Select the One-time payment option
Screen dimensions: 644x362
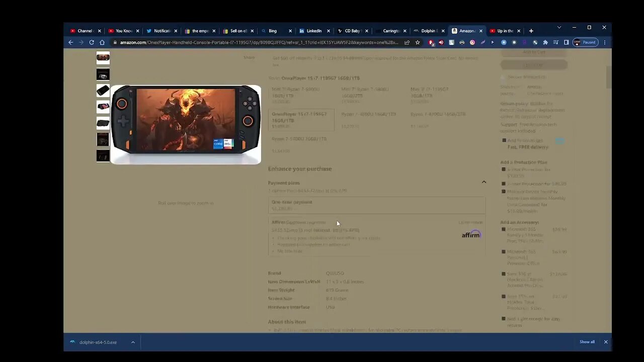tap(377, 205)
